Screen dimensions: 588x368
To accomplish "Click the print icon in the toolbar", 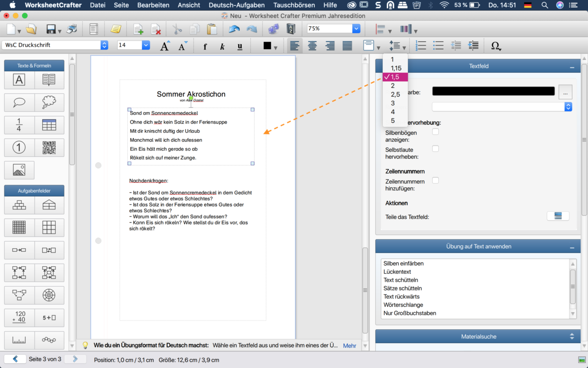I will tap(72, 29).
